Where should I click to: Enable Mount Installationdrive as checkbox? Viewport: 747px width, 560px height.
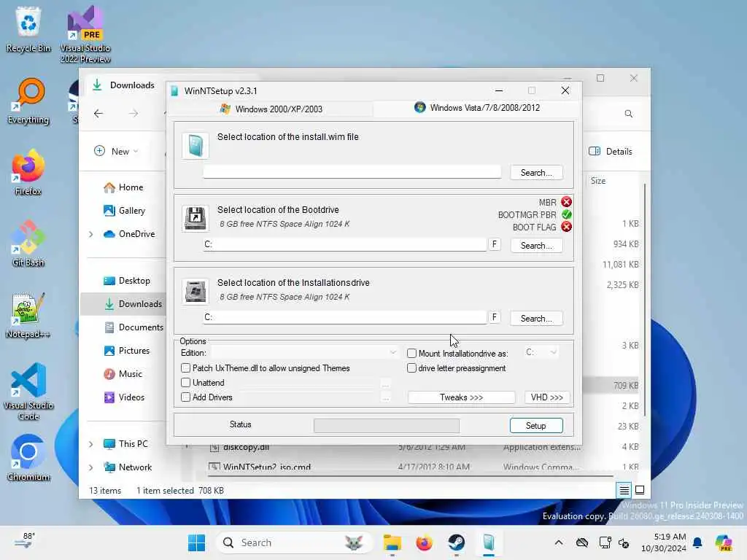411,354
